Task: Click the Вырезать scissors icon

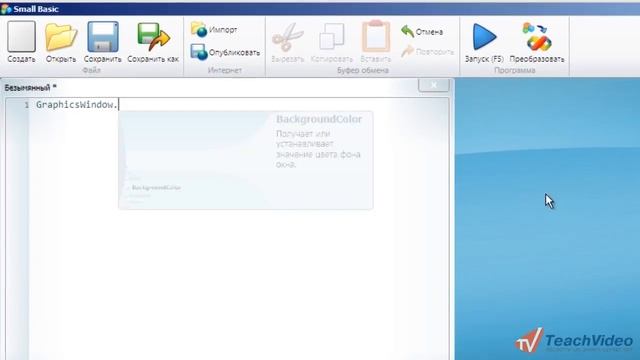Action: pos(288,42)
